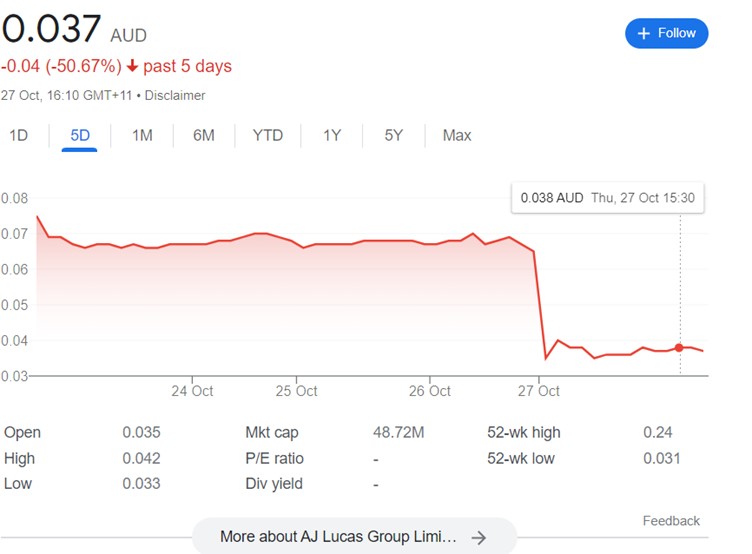
Task: Click the Follow button
Action: (667, 33)
